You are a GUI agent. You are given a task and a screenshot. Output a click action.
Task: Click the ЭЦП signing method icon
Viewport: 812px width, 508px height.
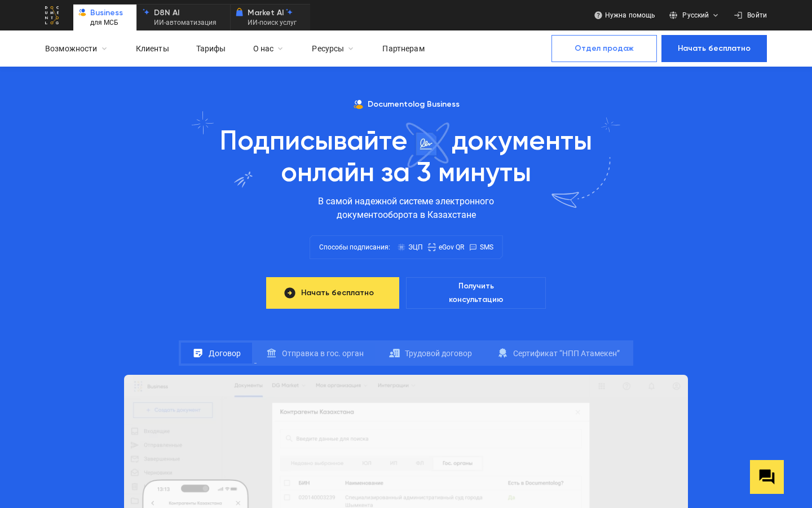[401, 247]
